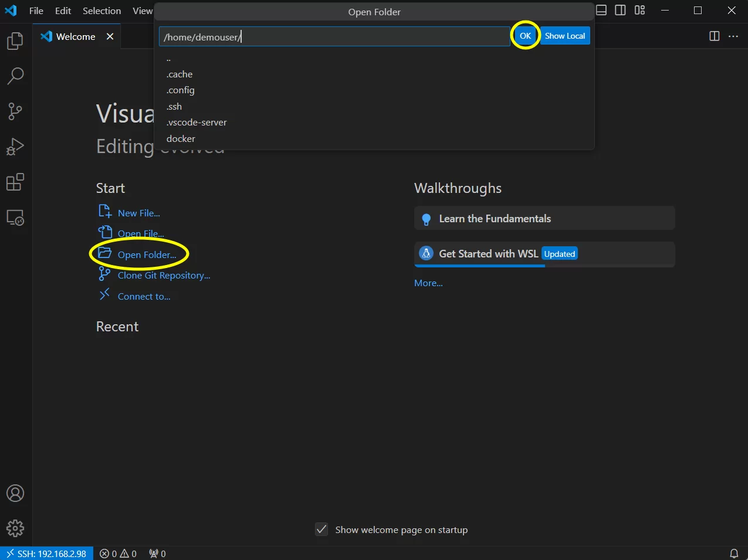Toggle the Show welcome page on startup checkbox
Image resolution: width=748 pixels, height=560 pixels.
point(321,529)
